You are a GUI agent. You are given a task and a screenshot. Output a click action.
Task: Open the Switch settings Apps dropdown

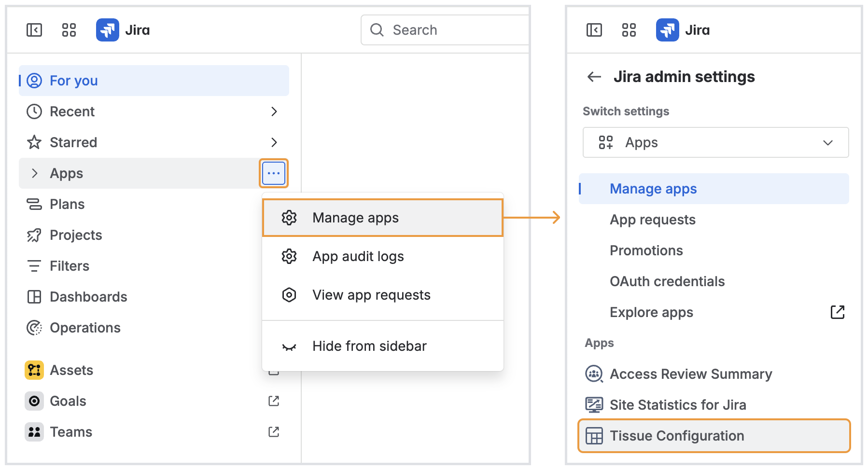pyautogui.click(x=715, y=142)
